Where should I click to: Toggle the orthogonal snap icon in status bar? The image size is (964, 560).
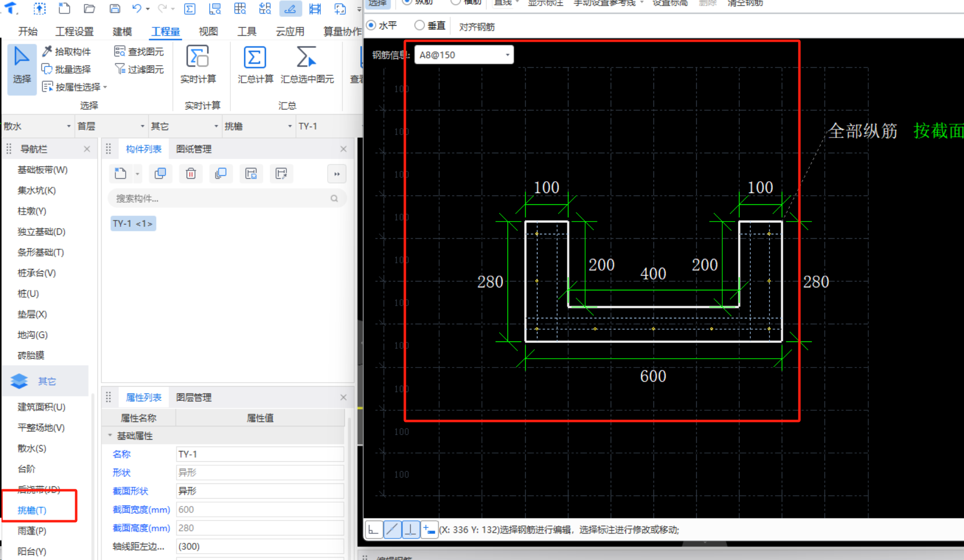[373, 530]
